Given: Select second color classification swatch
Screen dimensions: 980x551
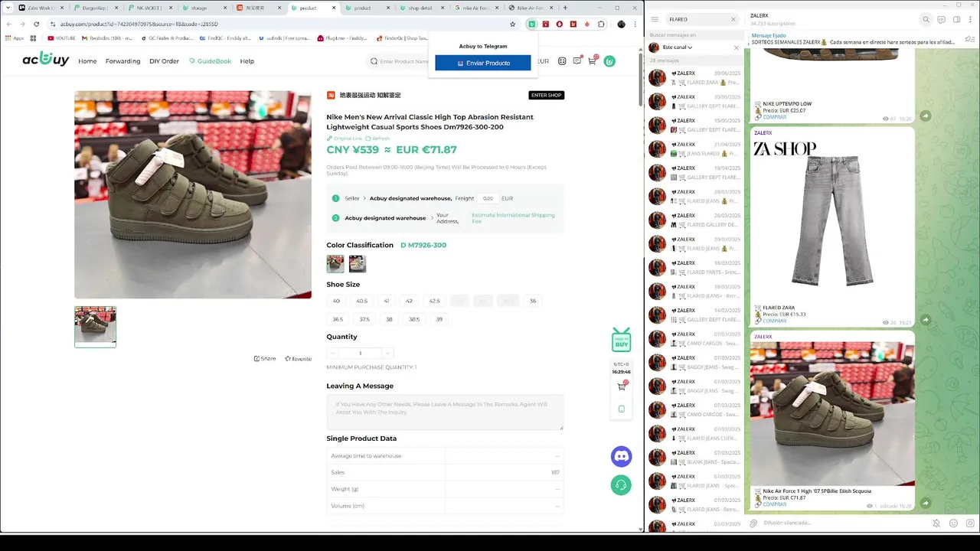Looking at the screenshot, I should click(x=358, y=264).
